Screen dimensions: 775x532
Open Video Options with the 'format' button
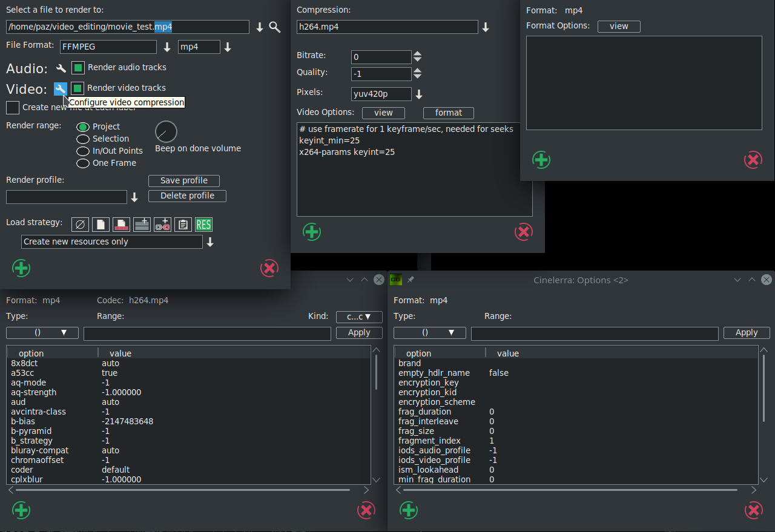pos(448,113)
